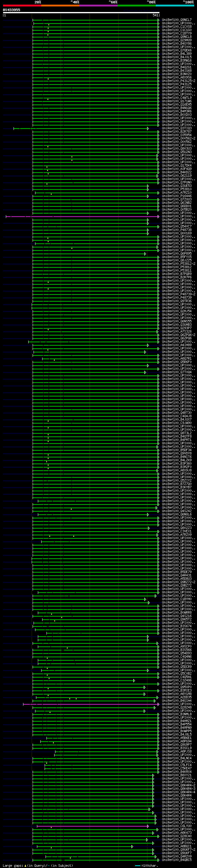Open the UniRef100_C1BTY9 hit
Image resolution: width=197 pixels, height=868 pixels.
point(176,33)
